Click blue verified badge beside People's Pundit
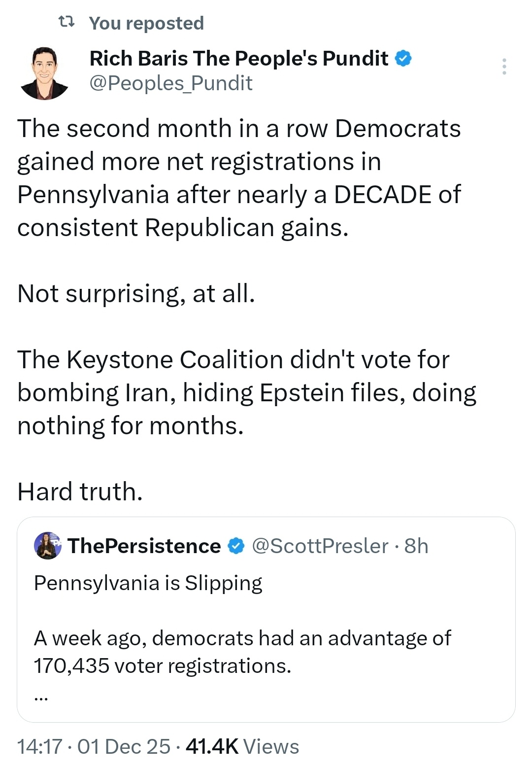This screenshot has height=771, width=532. 403,59
